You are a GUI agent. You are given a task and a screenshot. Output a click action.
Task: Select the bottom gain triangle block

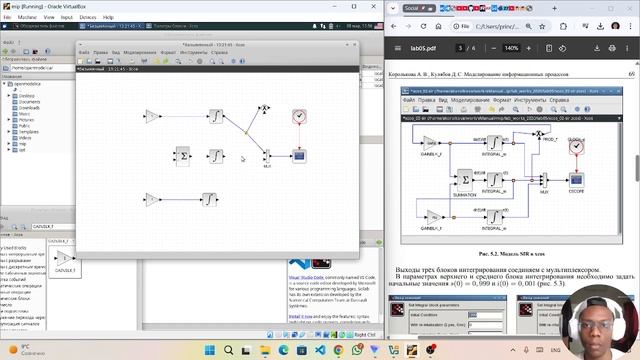coord(152,200)
